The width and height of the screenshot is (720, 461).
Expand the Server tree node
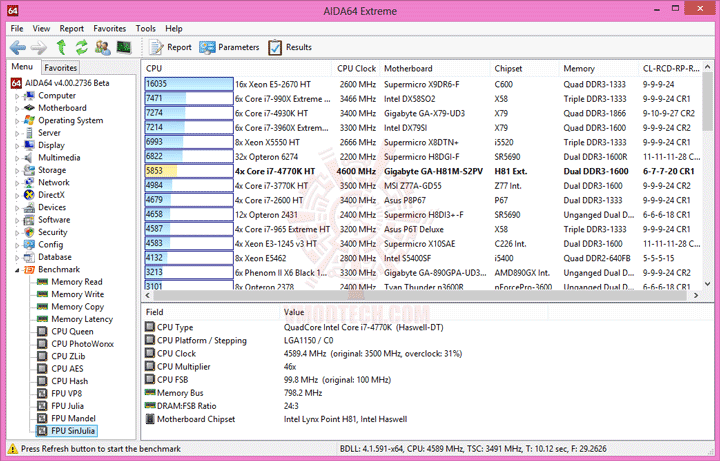pyautogui.click(x=17, y=134)
